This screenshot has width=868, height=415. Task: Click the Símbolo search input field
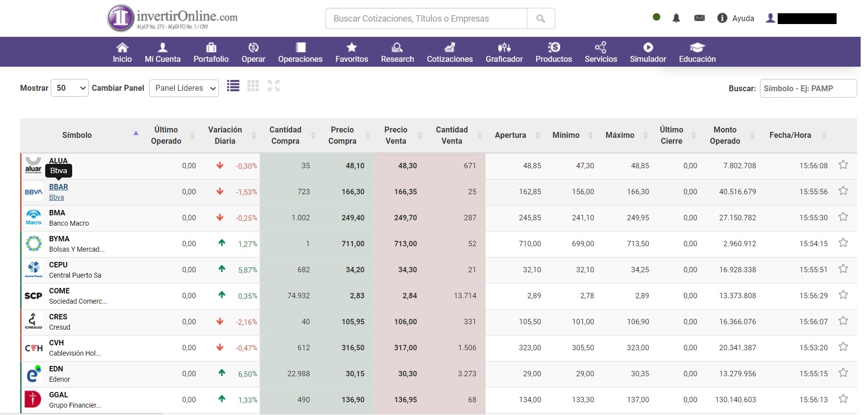coord(808,89)
